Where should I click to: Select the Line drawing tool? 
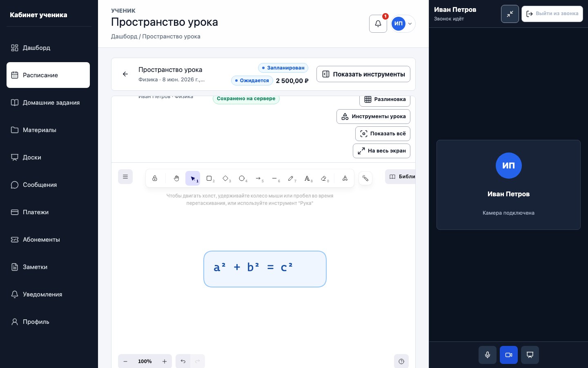274,178
